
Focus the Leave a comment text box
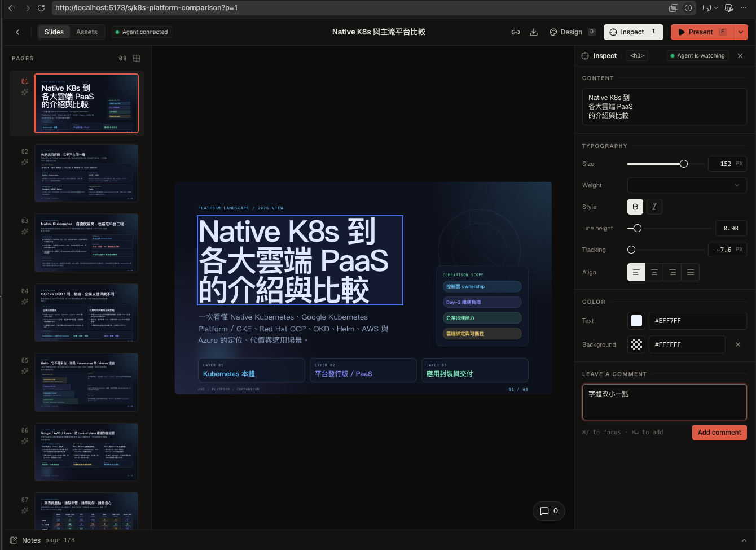pos(665,402)
